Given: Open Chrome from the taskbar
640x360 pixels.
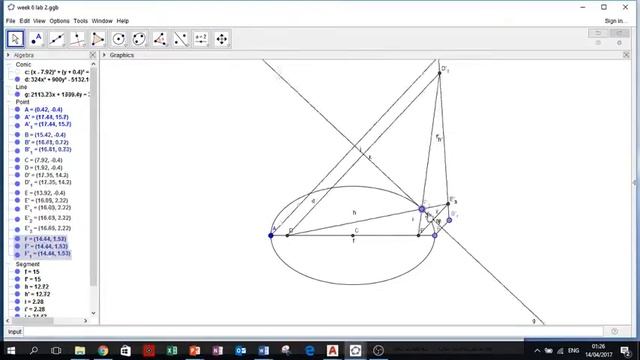Looking at the screenshot, I should [103, 350].
